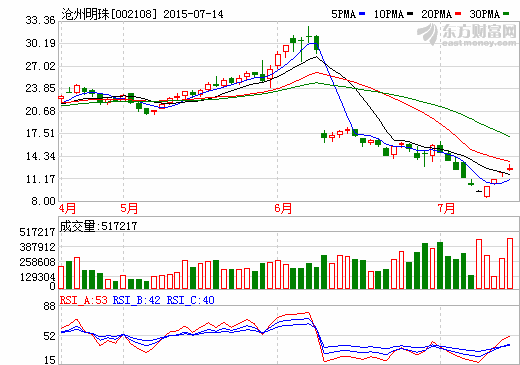
Task: Click the 387912 volume axis label
Action: coord(37,247)
